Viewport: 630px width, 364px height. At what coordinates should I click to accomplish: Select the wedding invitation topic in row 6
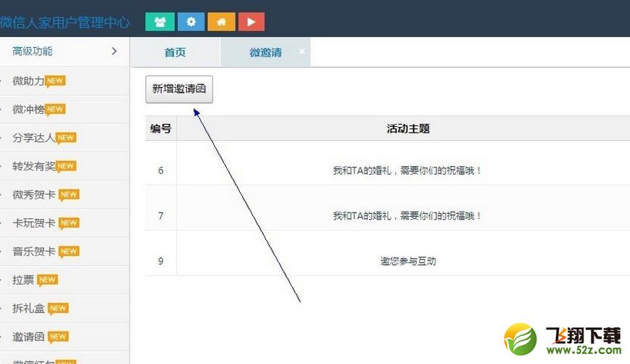[407, 170]
